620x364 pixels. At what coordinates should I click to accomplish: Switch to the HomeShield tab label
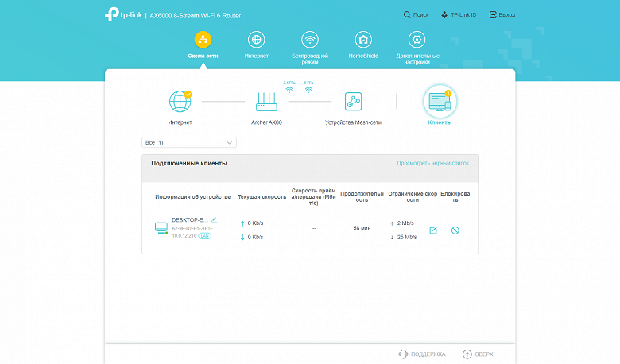(363, 56)
